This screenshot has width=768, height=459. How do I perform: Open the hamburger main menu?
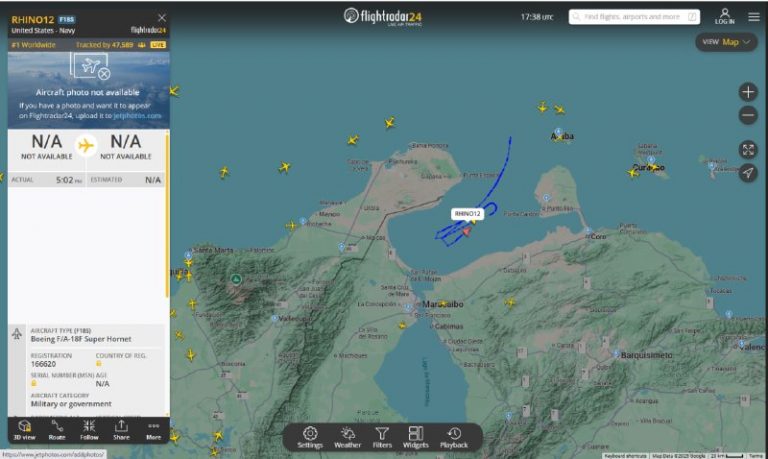754,16
